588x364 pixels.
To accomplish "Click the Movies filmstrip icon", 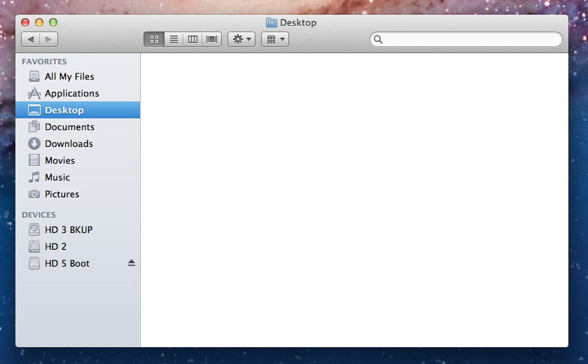I will click(34, 160).
